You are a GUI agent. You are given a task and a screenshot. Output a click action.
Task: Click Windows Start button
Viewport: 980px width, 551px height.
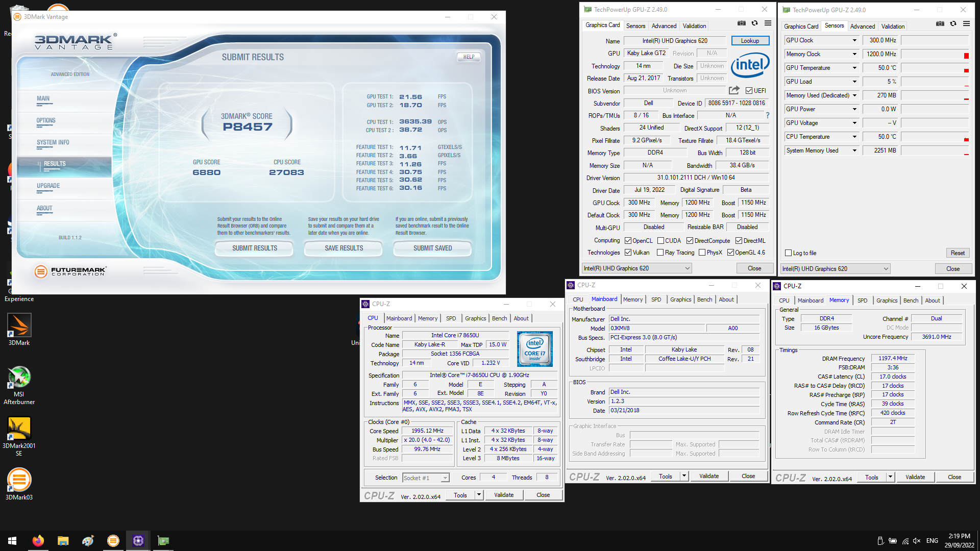pyautogui.click(x=12, y=541)
